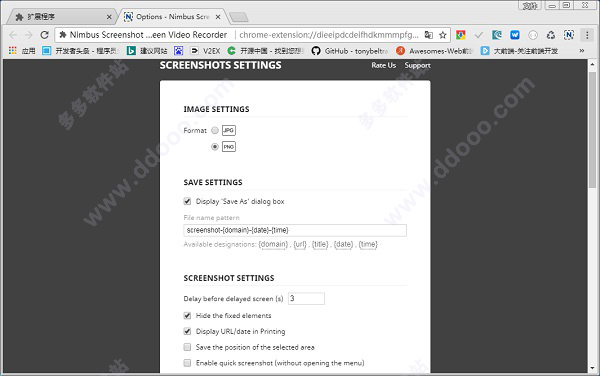Screen dimensions: 600x376
Task: Toggle Display URL/date in Printing checkbox
Action: click(x=187, y=331)
